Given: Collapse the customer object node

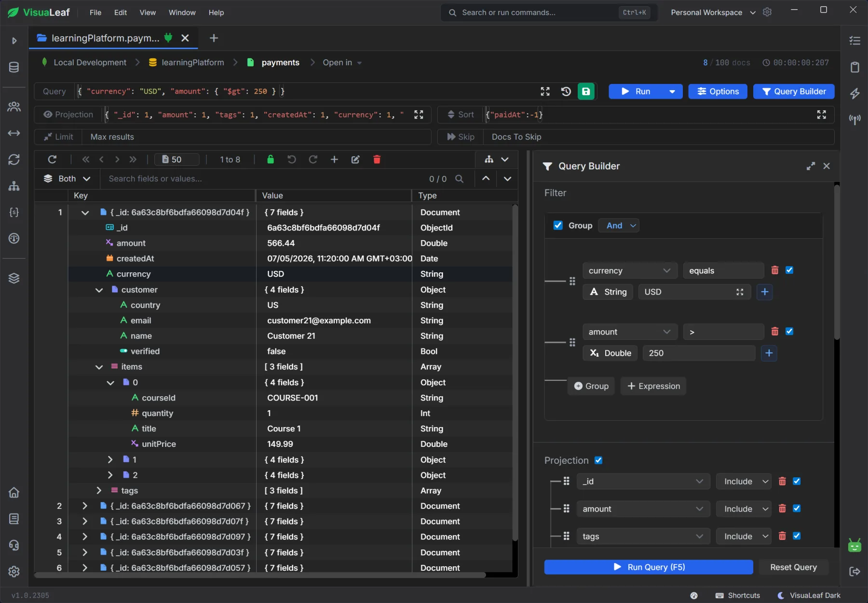Looking at the screenshot, I should 99,290.
